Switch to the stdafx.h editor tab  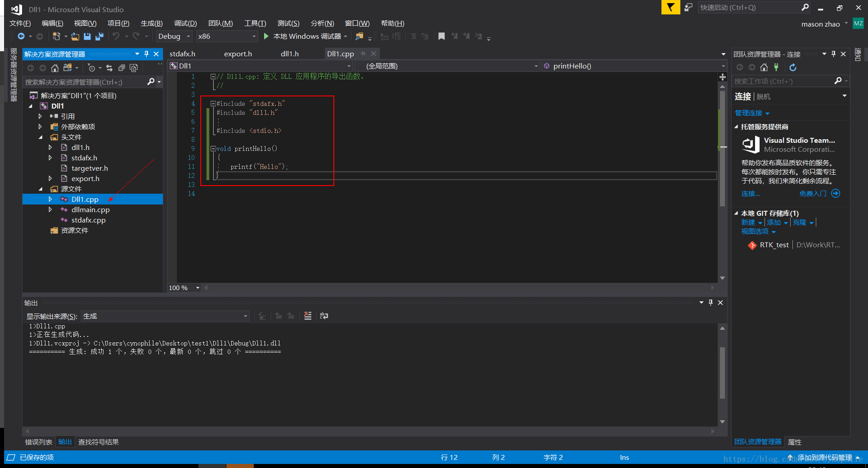point(182,54)
